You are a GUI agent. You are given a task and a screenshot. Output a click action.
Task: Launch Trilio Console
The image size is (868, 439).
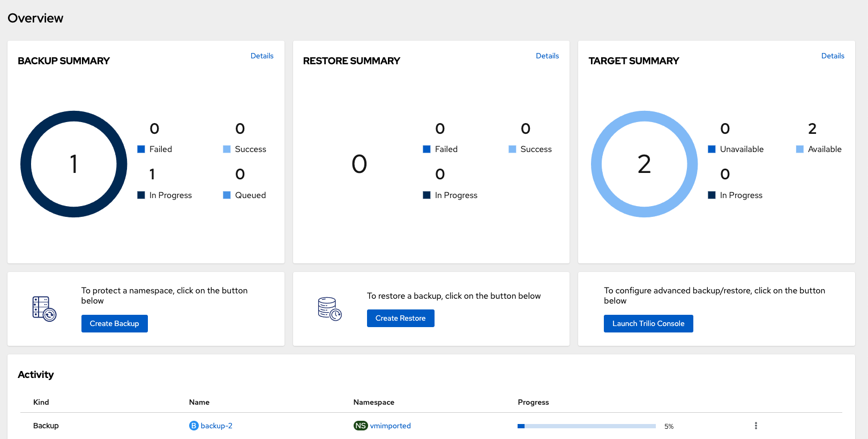tap(648, 323)
